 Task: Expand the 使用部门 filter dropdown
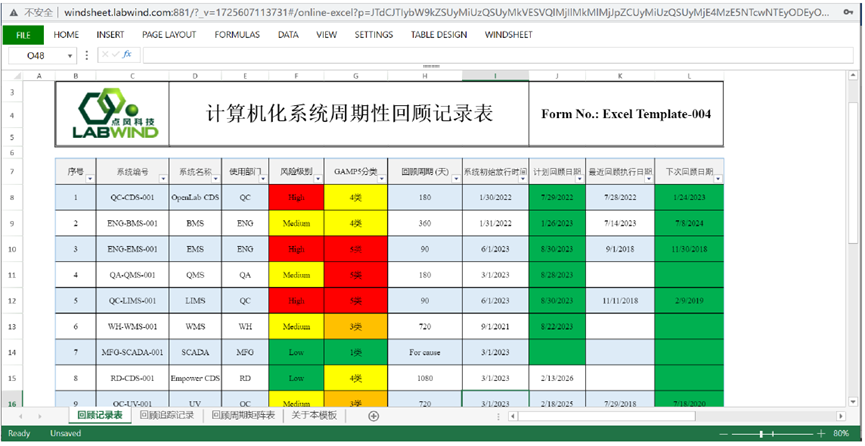(260, 178)
